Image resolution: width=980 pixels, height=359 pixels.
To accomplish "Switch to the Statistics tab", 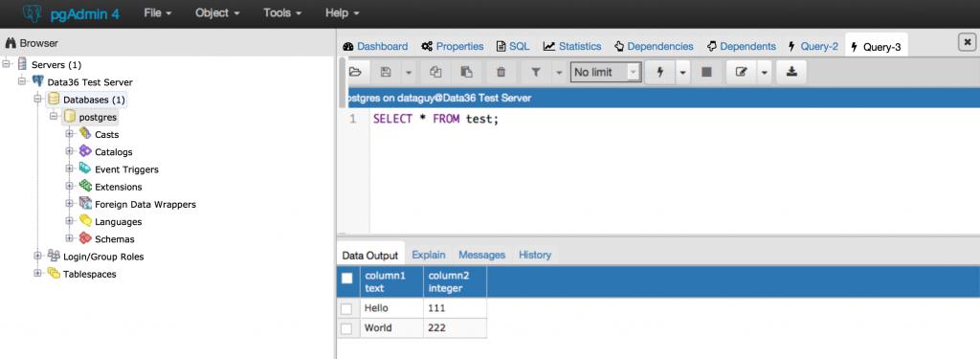I will click(572, 46).
